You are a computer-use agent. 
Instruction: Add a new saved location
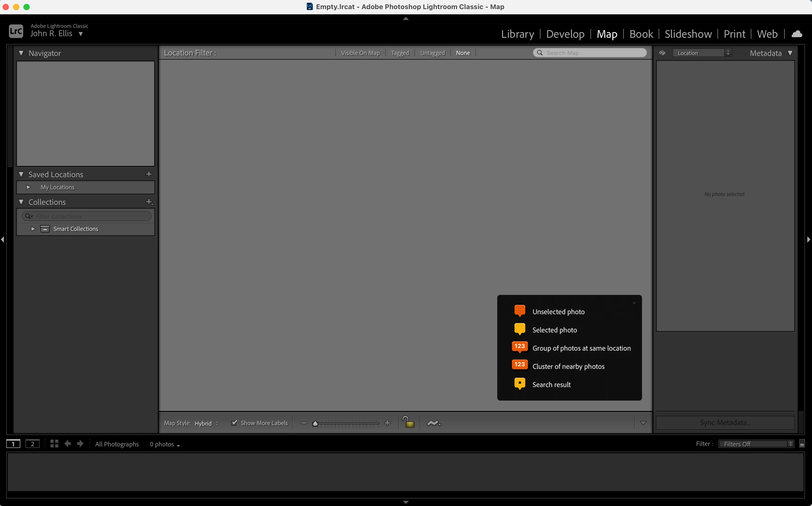(149, 174)
